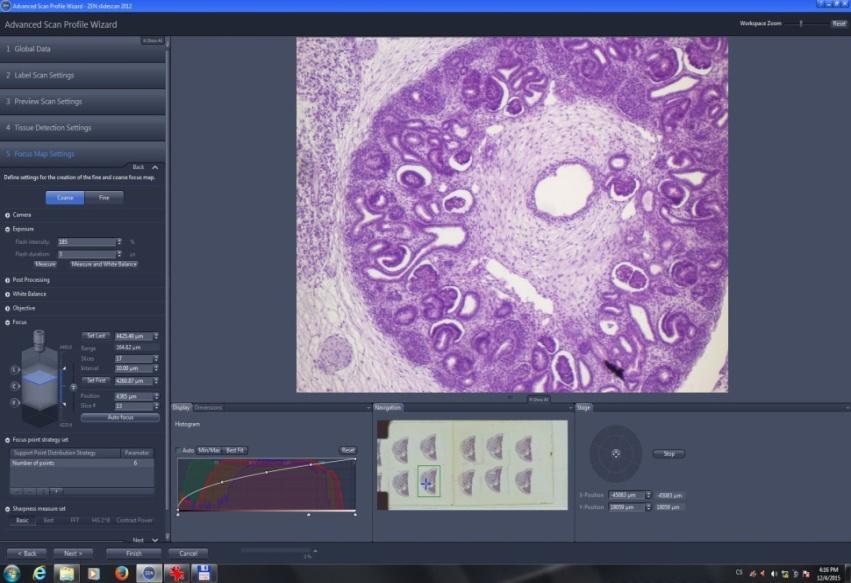851x583 pixels.
Task: Click the wizard Back button
Action: tap(27, 554)
